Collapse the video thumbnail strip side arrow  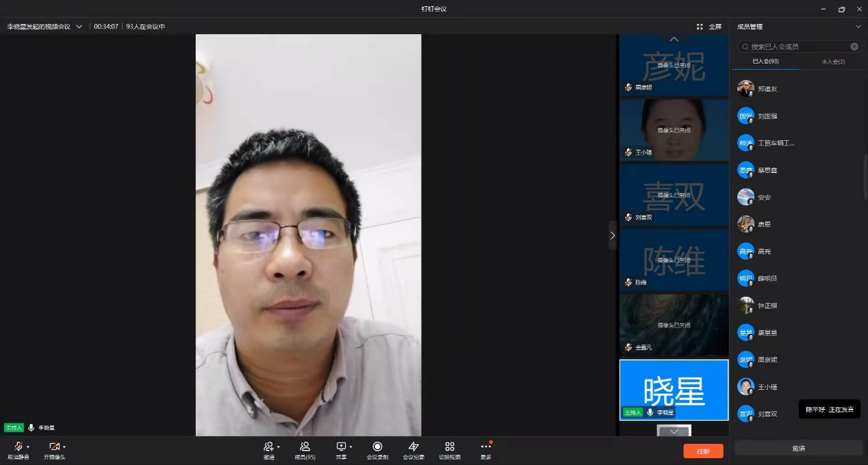click(612, 235)
